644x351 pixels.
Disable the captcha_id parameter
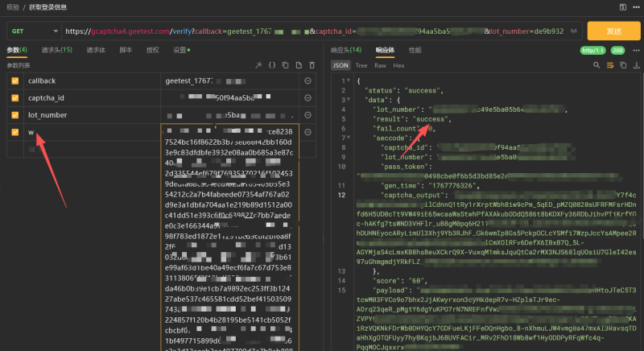pos(14,98)
